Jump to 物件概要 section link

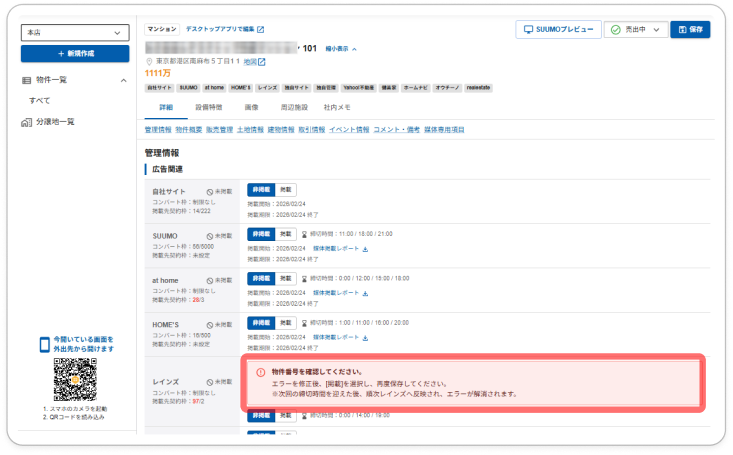[x=189, y=130]
